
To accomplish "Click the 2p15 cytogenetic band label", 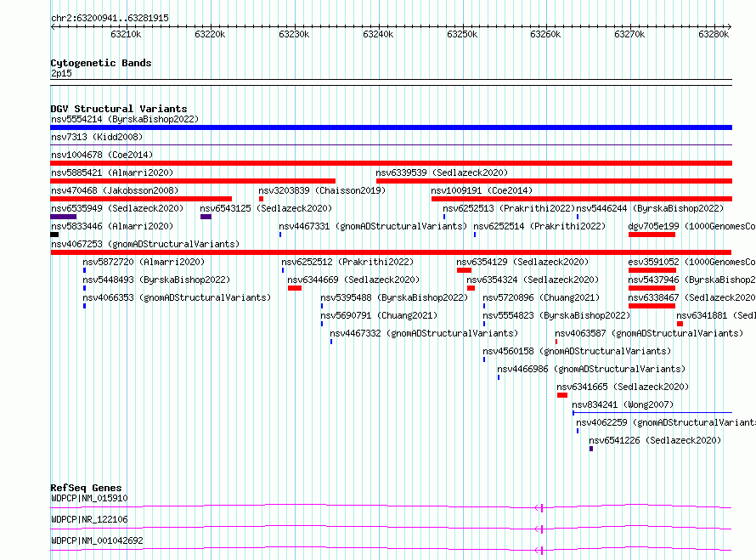I will point(61,73).
